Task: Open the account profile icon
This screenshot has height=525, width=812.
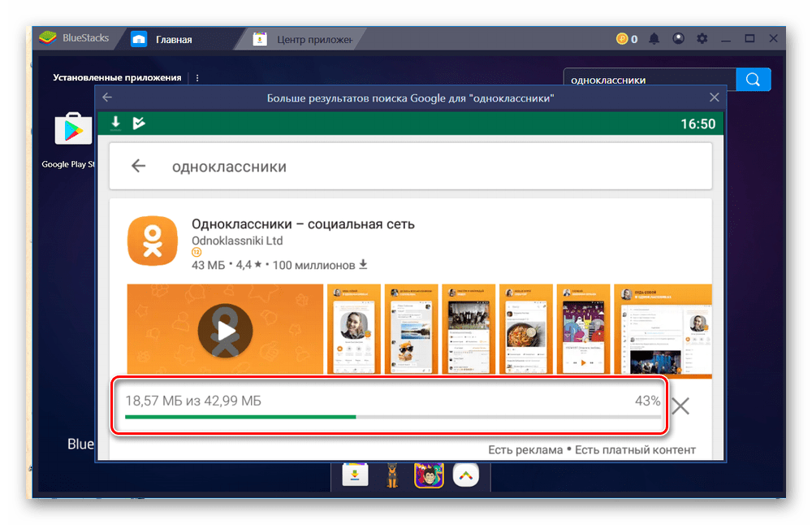Action: [x=678, y=38]
